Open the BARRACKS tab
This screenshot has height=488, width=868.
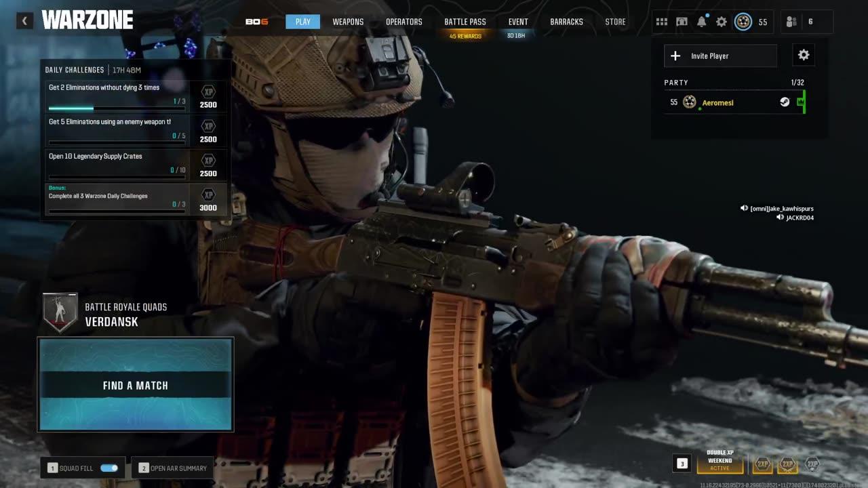tap(566, 22)
